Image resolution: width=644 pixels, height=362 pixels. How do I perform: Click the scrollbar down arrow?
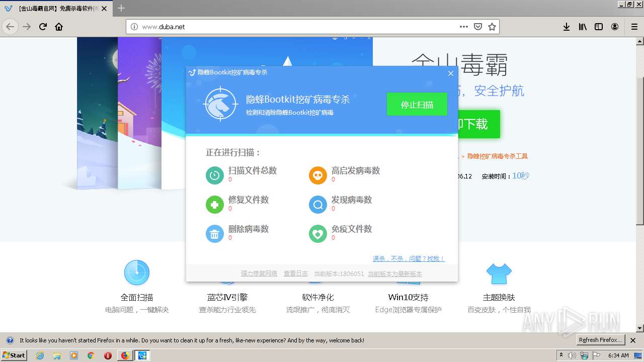point(640,328)
